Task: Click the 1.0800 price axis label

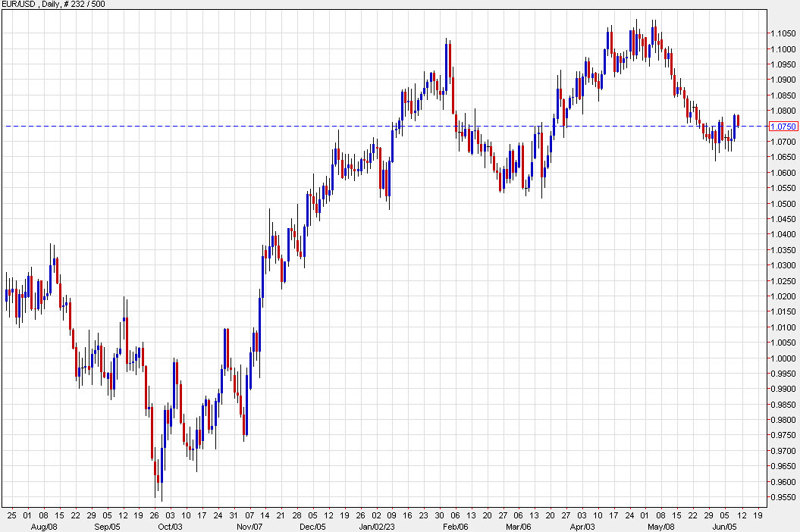Action: pos(783,111)
